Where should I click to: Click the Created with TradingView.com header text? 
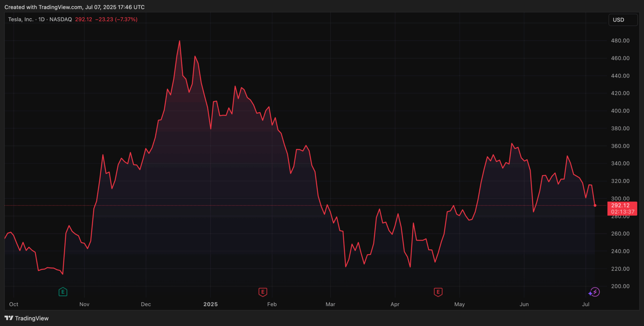[74, 7]
